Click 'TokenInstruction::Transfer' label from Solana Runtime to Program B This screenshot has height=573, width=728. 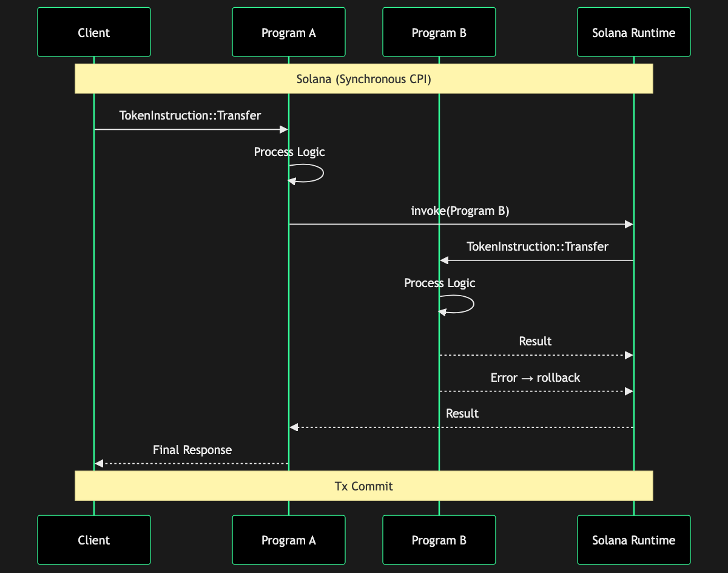coord(538,246)
